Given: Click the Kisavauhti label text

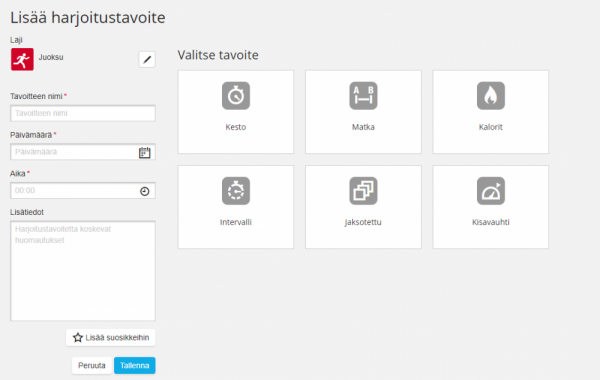Looking at the screenshot, I should pos(491,222).
